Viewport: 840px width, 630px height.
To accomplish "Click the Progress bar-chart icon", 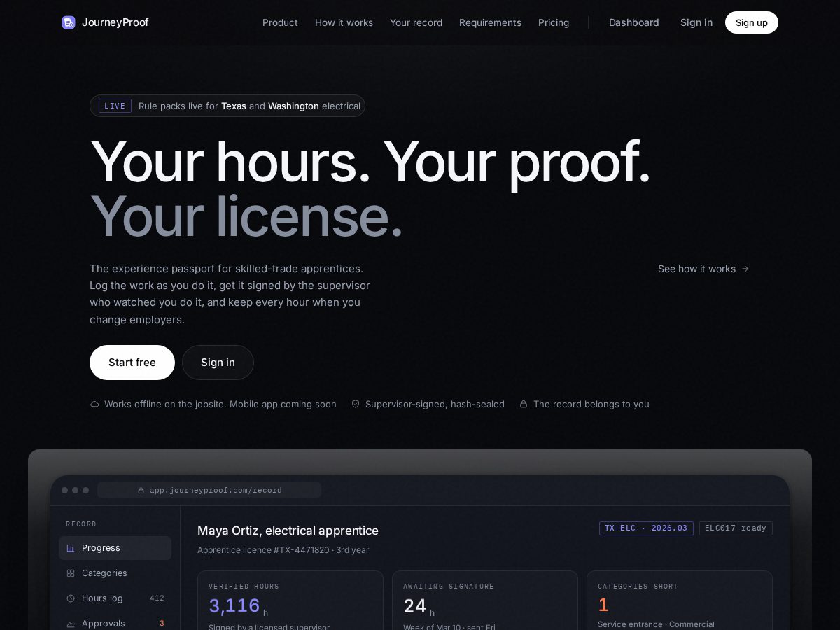I will (x=71, y=548).
